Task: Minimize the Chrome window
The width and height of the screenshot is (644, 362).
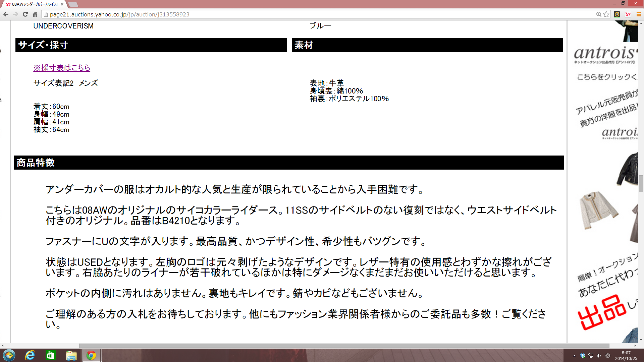Action: tap(614, 3)
